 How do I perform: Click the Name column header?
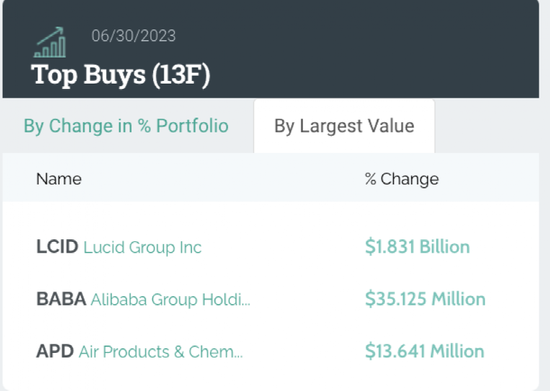click(x=59, y=179)
